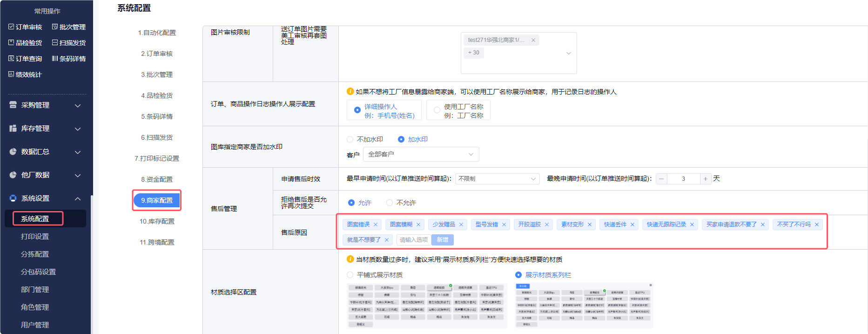Choose 不允许 for resubmitting after-sales

[x=390, y=203]
